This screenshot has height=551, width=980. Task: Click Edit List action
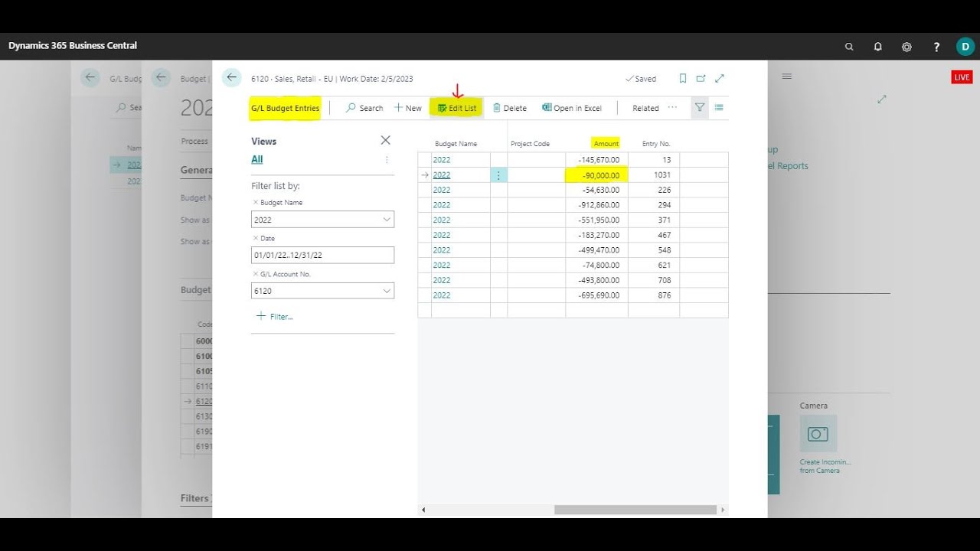457,108
